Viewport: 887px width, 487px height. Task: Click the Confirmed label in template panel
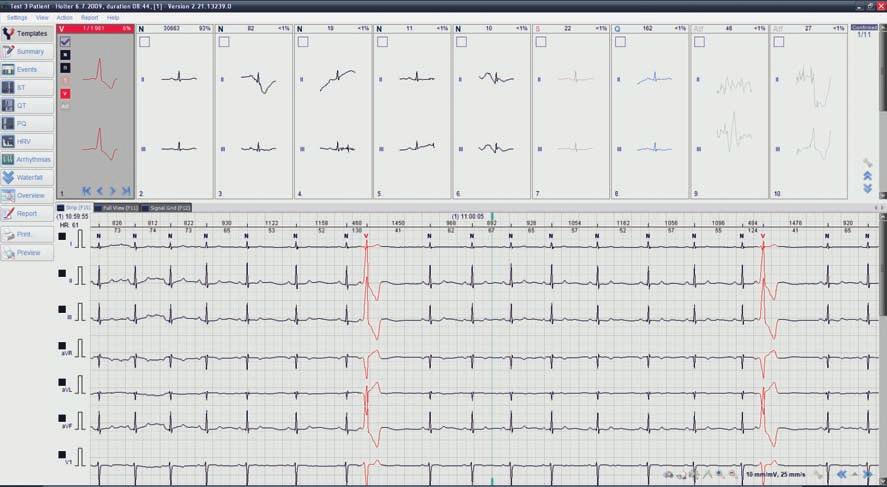click(863, 27)
